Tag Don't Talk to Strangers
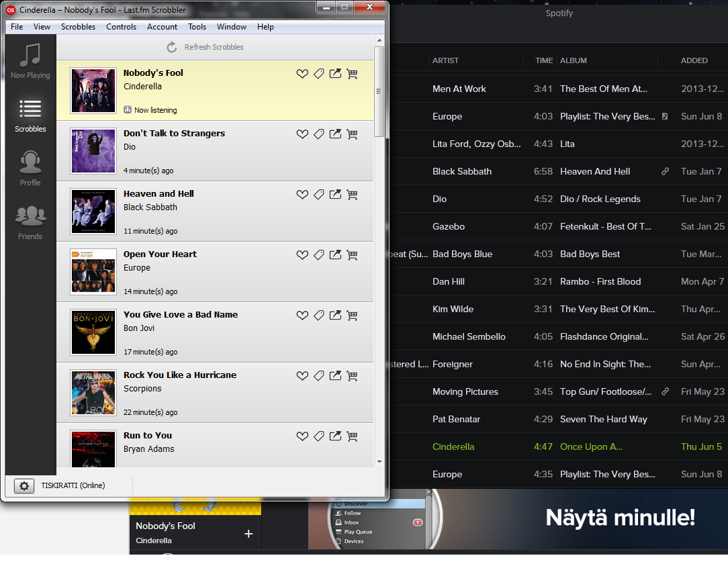This screenshot has height=568, width=728. click(x=318, y=134)
